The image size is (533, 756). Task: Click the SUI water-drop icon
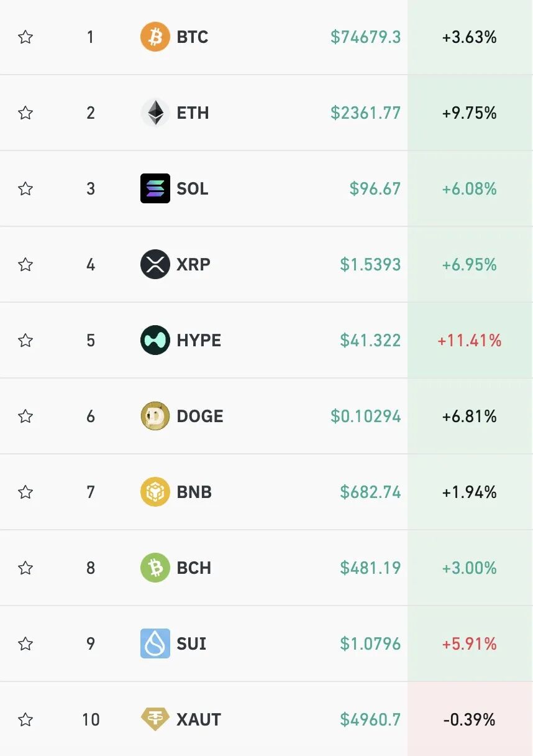coord(155,643)
